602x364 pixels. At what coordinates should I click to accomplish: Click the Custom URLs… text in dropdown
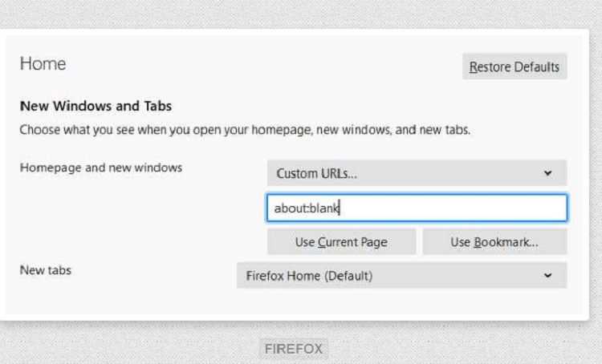click(317, 174)
